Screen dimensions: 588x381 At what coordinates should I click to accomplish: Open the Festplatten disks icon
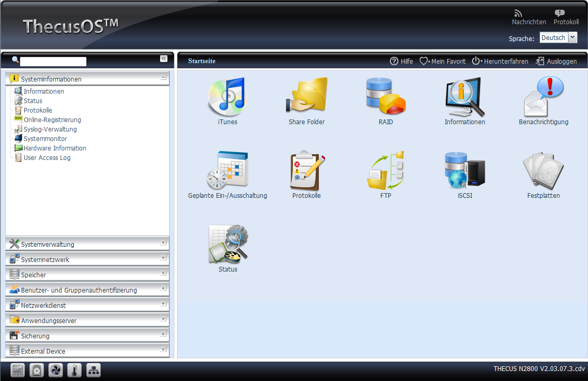point(543,171)
